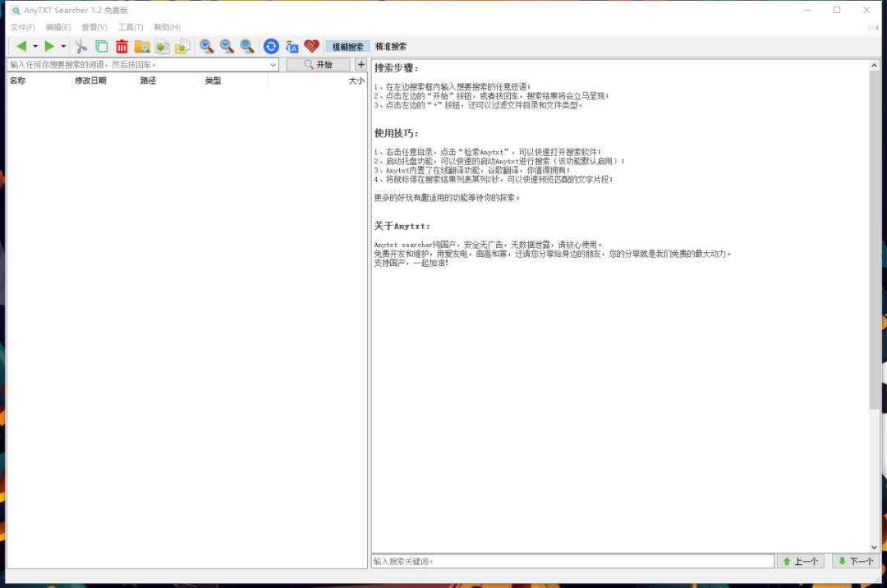The height and width of the screenshot is (588, 887).
Task: Click the red heart donate icon
Action: [x=312, y=46]
